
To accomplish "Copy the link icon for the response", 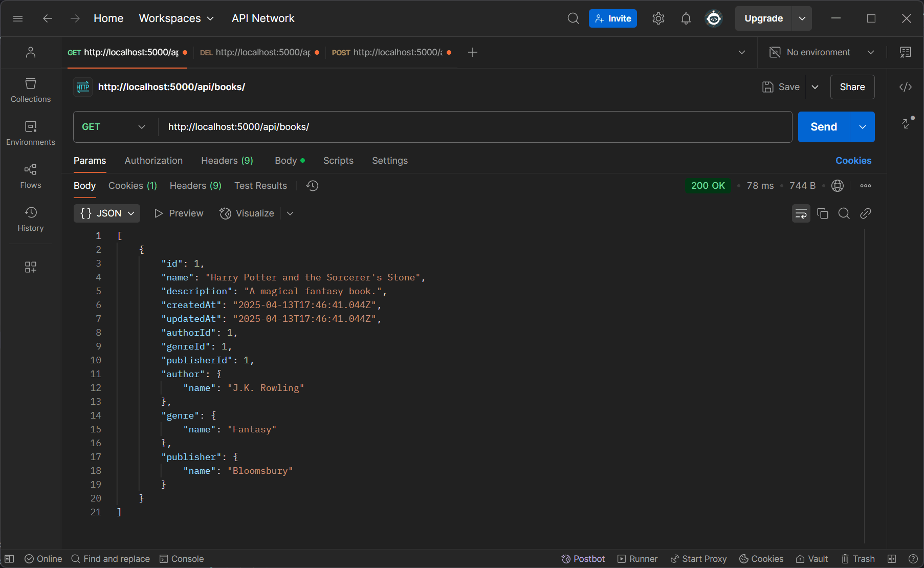I will click(866, 213).
